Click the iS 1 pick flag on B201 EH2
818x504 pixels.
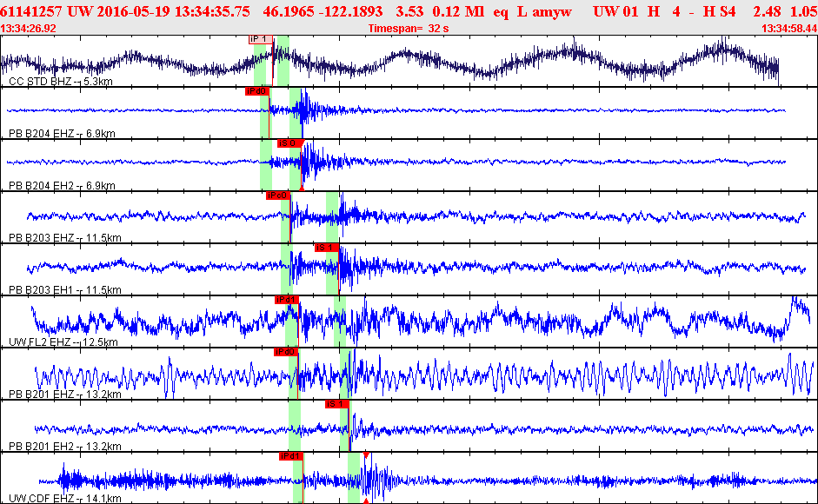(336, 404)
